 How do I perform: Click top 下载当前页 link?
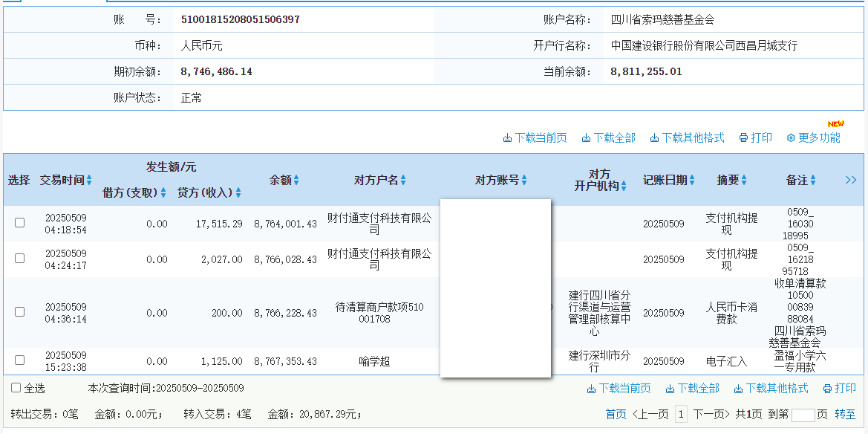[535, 138]
